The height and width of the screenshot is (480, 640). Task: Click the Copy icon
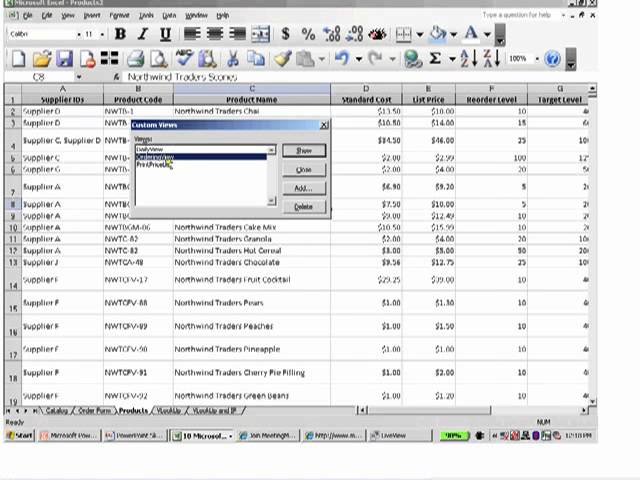256,59
